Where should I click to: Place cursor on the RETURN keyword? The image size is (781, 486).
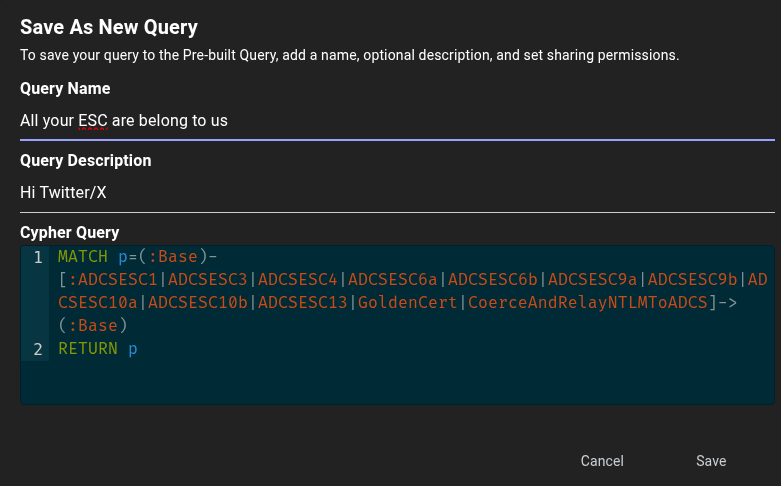click(88, 349)
